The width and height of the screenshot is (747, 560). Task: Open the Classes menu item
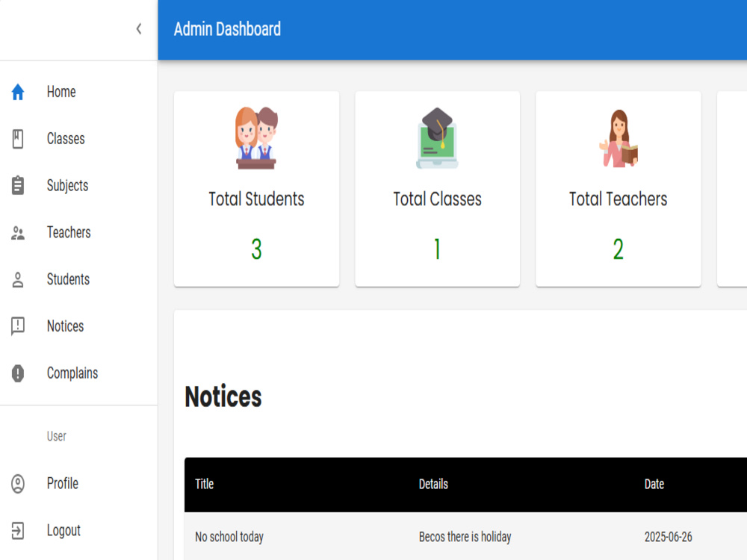(x=78, y=139)
